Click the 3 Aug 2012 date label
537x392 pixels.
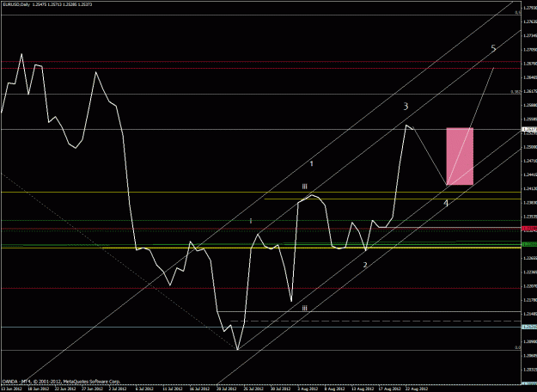(x=307, y=389)
